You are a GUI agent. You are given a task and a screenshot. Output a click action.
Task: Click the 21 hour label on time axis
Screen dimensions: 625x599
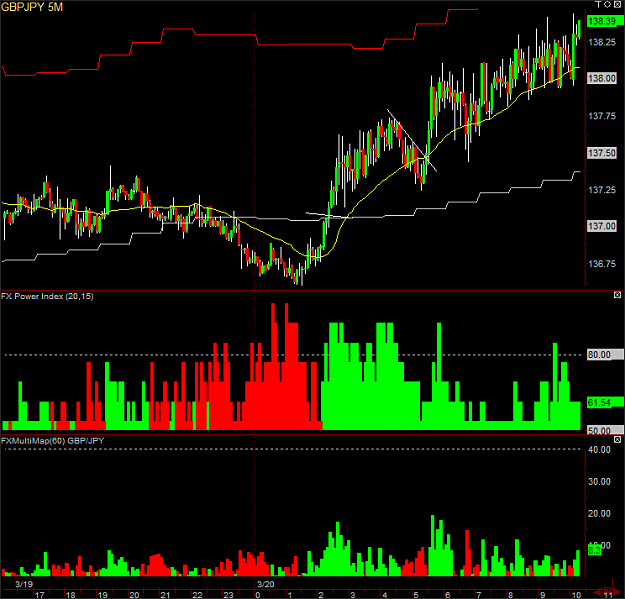(x=165, y=595)
